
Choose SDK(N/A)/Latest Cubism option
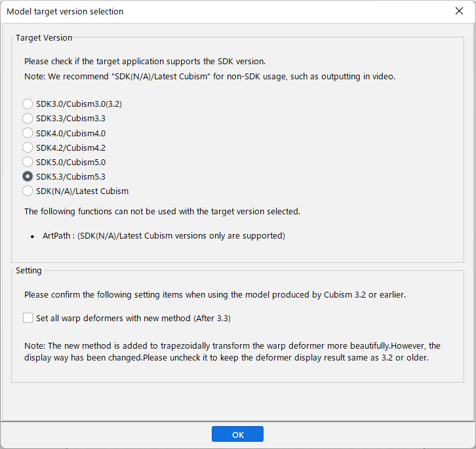(x=28, y=191)
